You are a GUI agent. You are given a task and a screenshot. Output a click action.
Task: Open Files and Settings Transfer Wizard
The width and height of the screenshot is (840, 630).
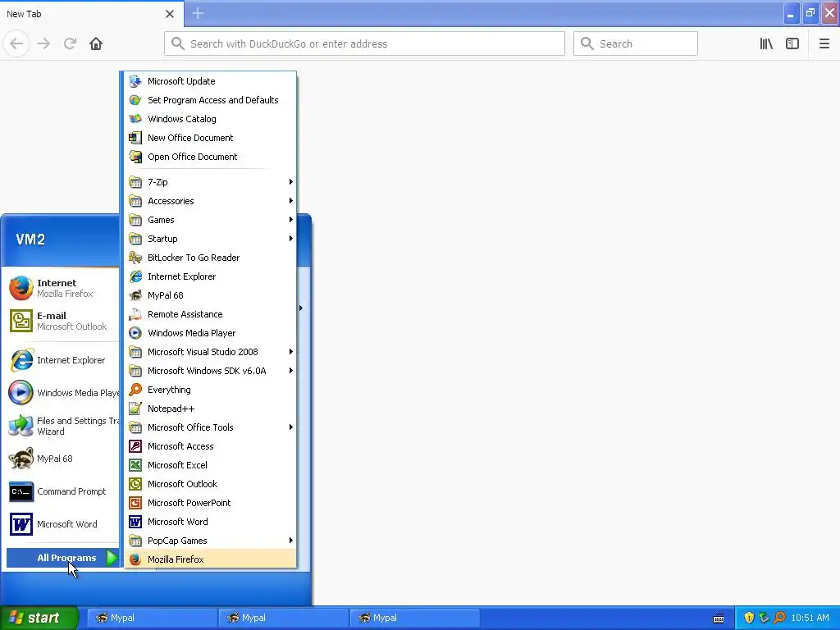pyautogui.click(x=62, y=426)
